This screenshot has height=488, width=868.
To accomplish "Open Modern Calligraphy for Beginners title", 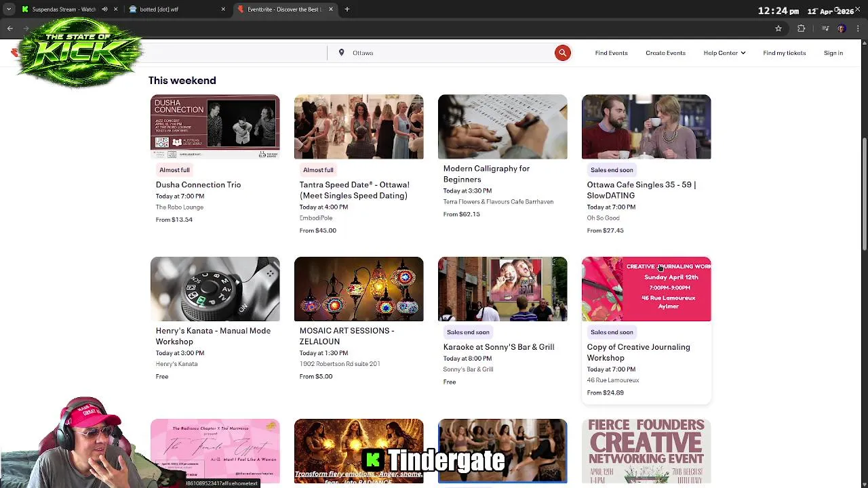I will [x=486, y=174].
